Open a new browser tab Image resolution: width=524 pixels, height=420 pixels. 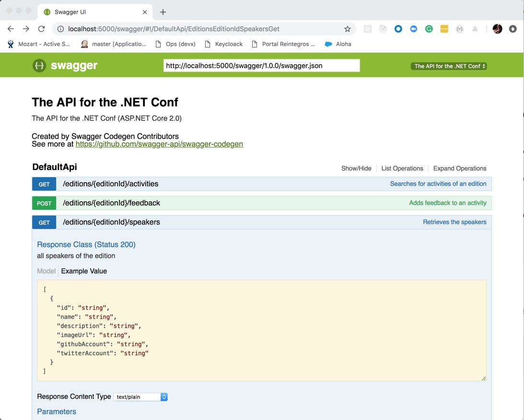tap(163, 12)
